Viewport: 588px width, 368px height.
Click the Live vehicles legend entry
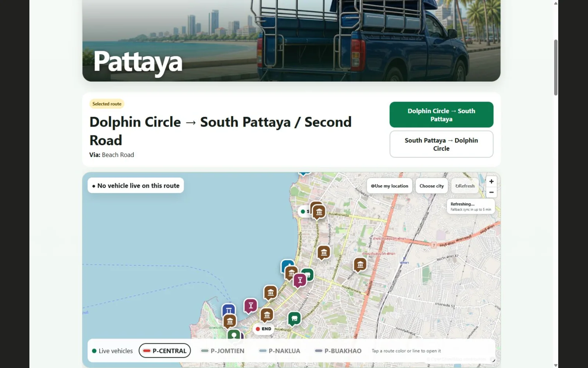pyautogui.click(x=112, y=351)
